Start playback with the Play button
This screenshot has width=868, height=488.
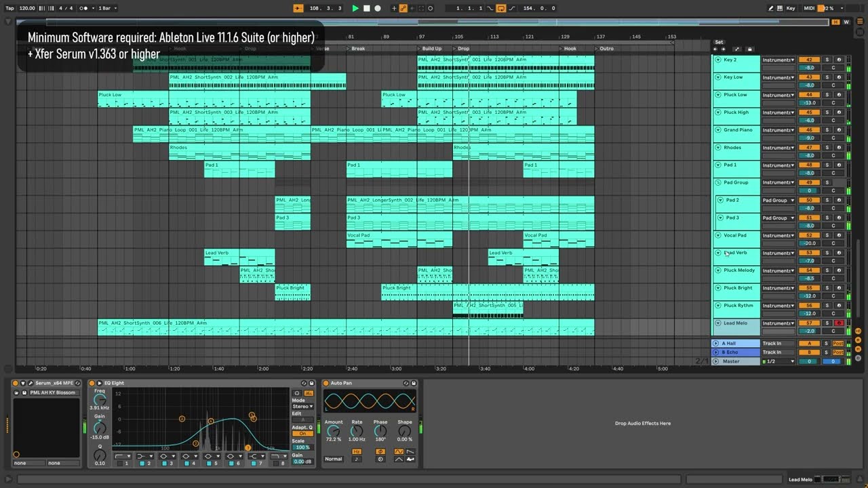[355, 8]
